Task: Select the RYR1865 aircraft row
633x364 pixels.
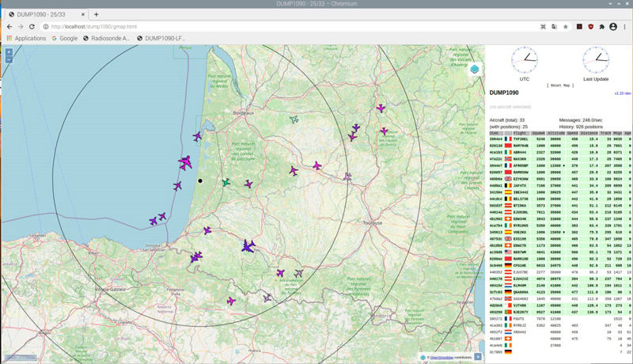Action: [x=560, y=226]
